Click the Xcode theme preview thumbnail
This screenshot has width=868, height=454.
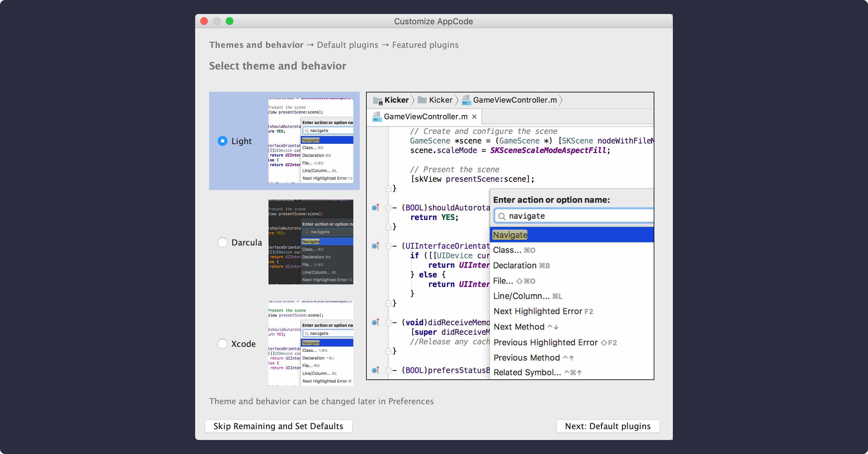311,344
